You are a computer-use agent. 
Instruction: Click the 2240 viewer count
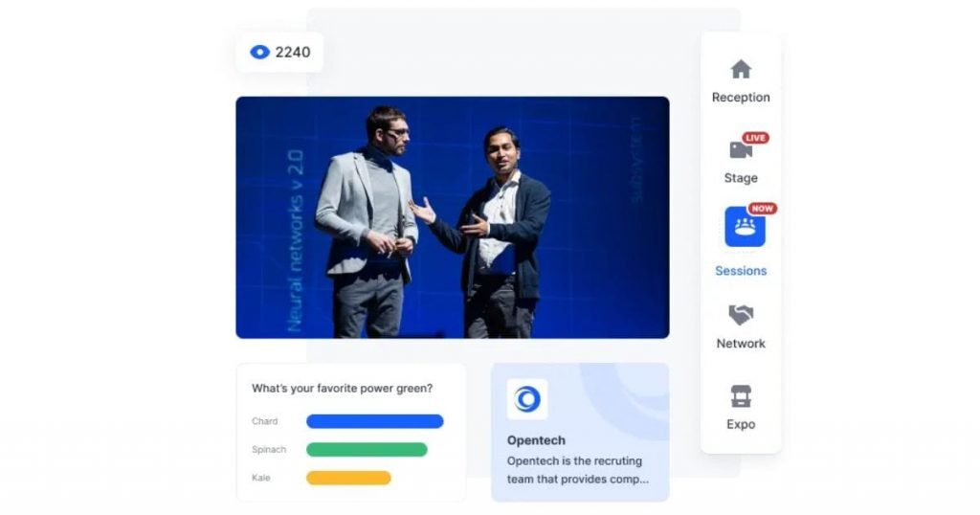click(x=293, y=53)
